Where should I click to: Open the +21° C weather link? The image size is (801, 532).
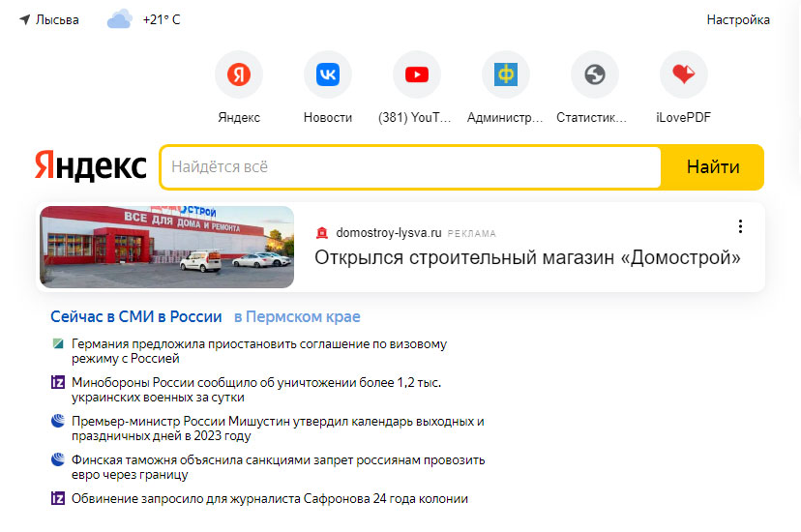click(162, 20)
